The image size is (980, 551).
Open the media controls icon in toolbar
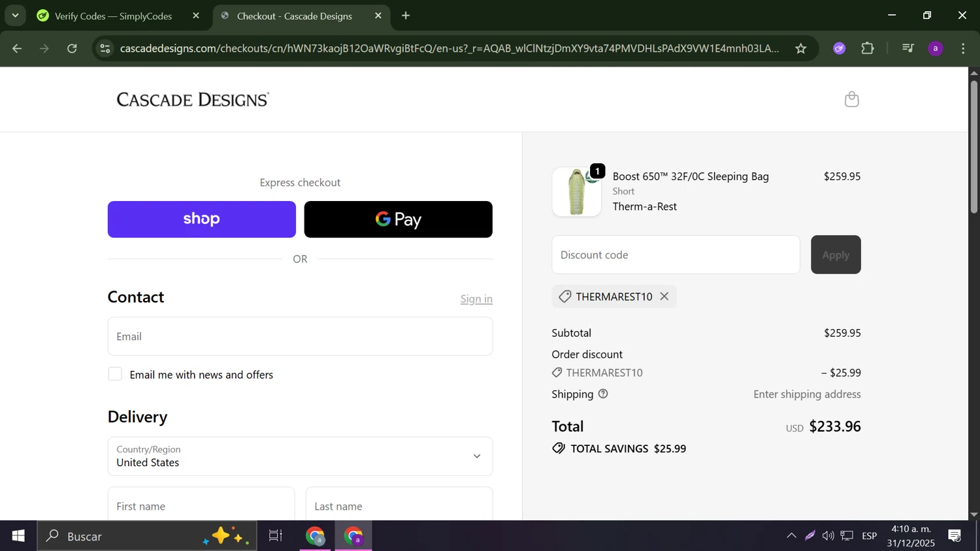907,48
